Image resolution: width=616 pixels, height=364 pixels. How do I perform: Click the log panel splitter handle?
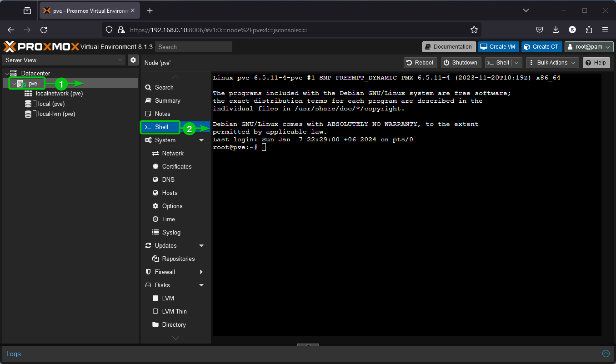308,345
